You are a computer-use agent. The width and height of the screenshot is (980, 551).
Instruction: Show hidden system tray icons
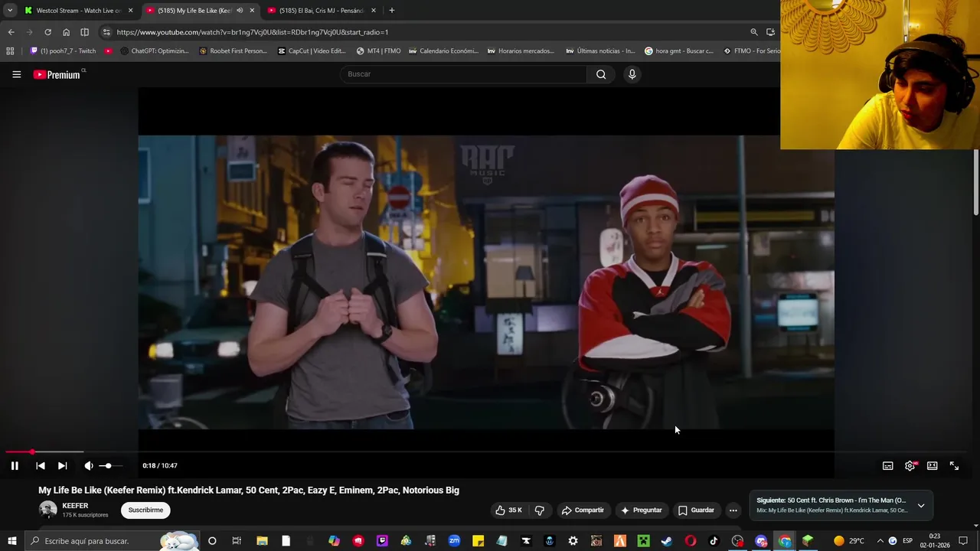(x=880, y=541)
